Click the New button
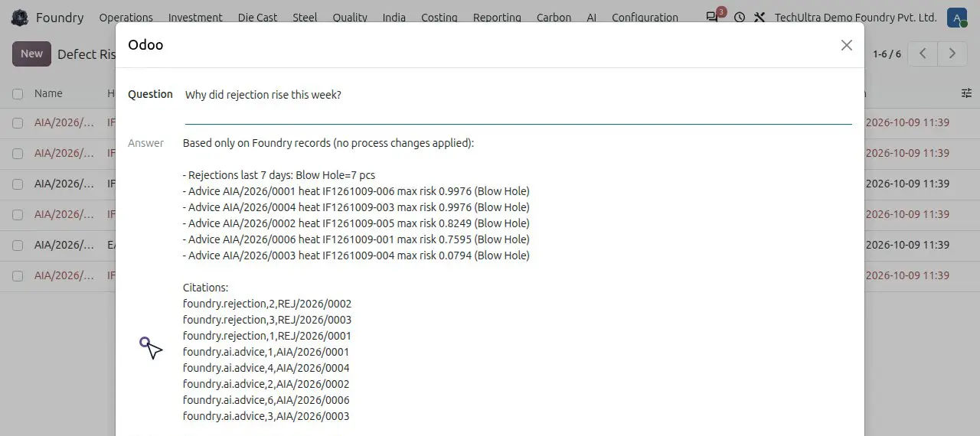The width and height of the screenshot is (980, 436). pyautogui.click(x=31, y=54)
